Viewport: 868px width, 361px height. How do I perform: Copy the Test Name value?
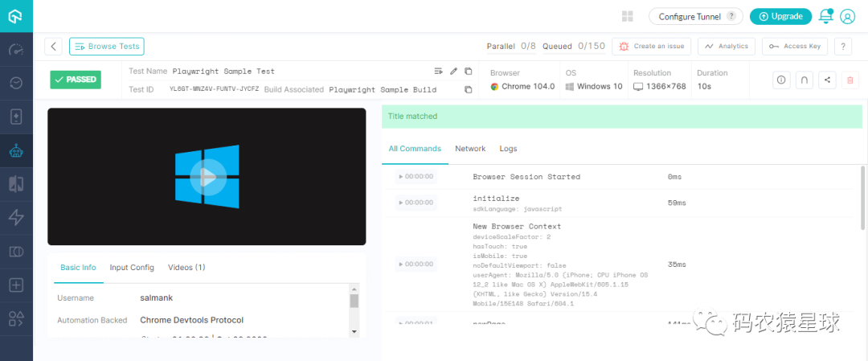coord(469,71)
